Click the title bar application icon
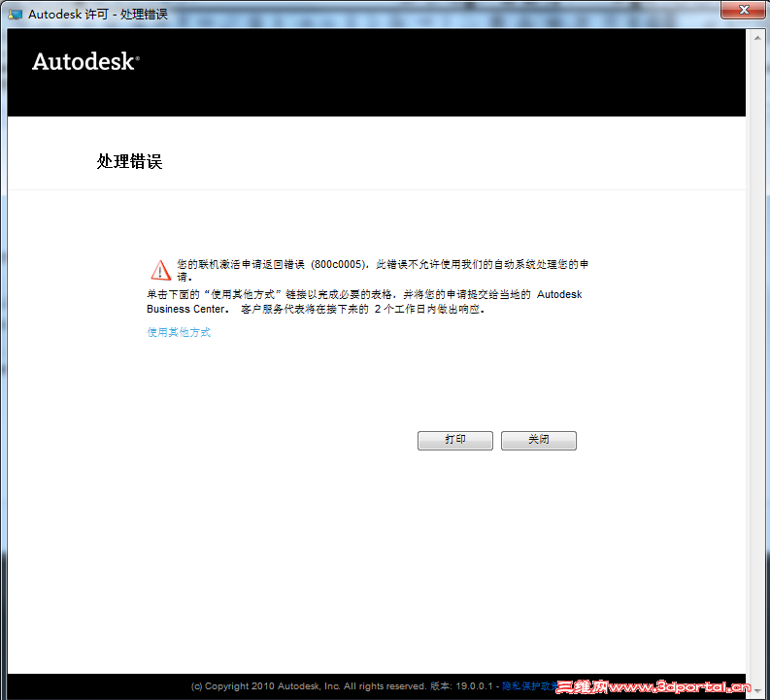This screenshot has width=770, height=700. (16, 15)
